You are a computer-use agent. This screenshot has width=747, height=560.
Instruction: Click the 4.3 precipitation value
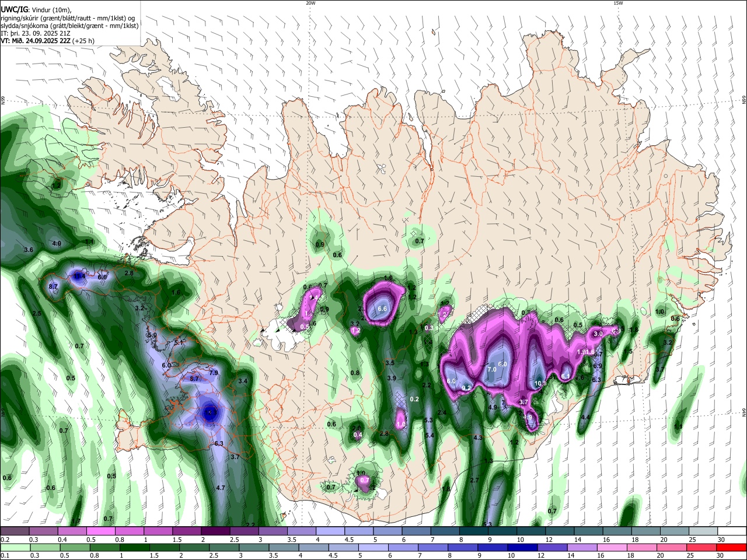pyautogui.click(x=478, y=437)
